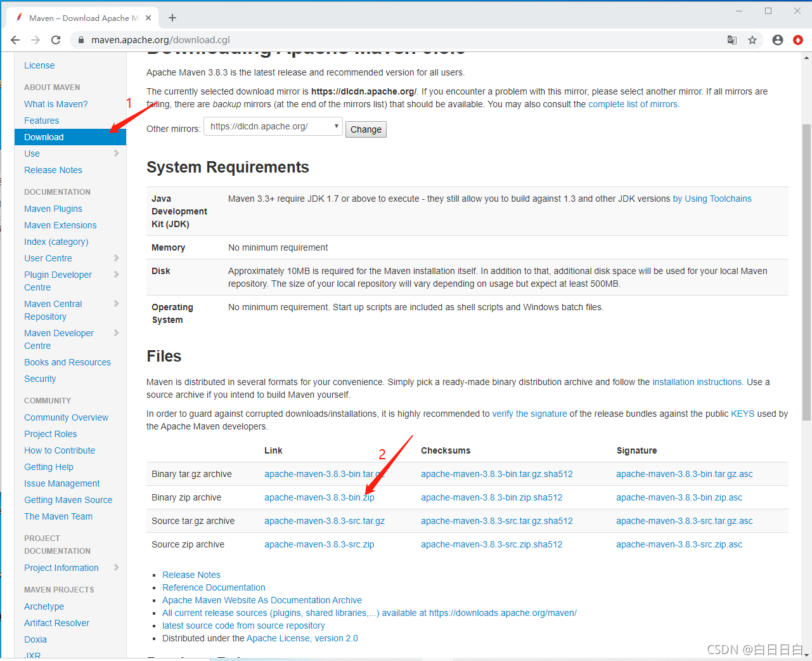Viewport: 812px width, 661px height.
Task: Open Community Overview sidebar link
Action: [67, 417]
